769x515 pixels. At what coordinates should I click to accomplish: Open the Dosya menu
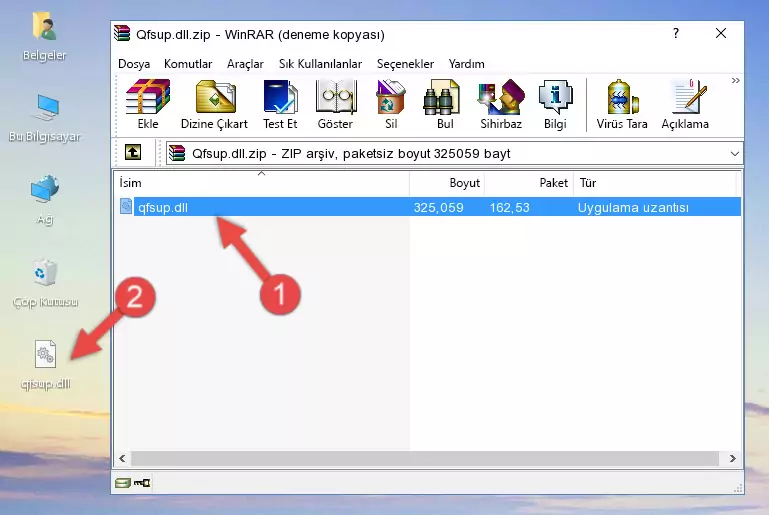[134, 64]
